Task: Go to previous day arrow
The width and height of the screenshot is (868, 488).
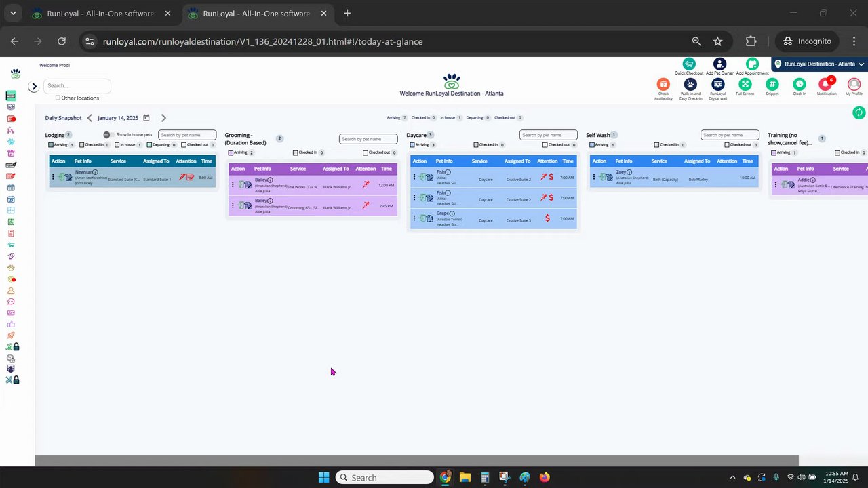Action: [x=90, y=118]
